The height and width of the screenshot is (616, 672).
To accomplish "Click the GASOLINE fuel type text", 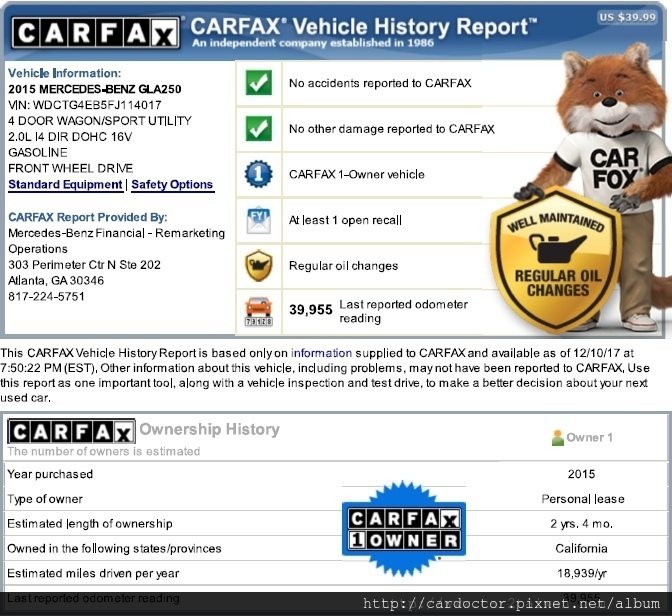I will [38, 153].
